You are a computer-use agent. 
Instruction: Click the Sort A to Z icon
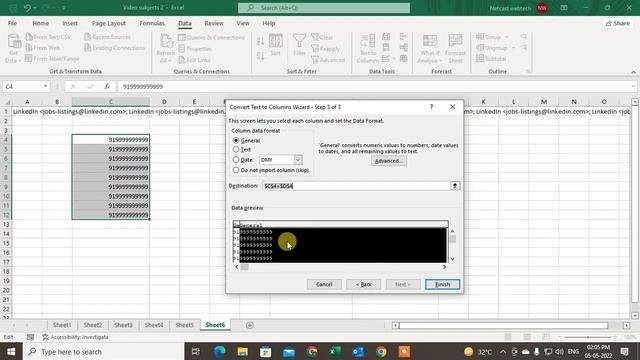click(260, 41)
